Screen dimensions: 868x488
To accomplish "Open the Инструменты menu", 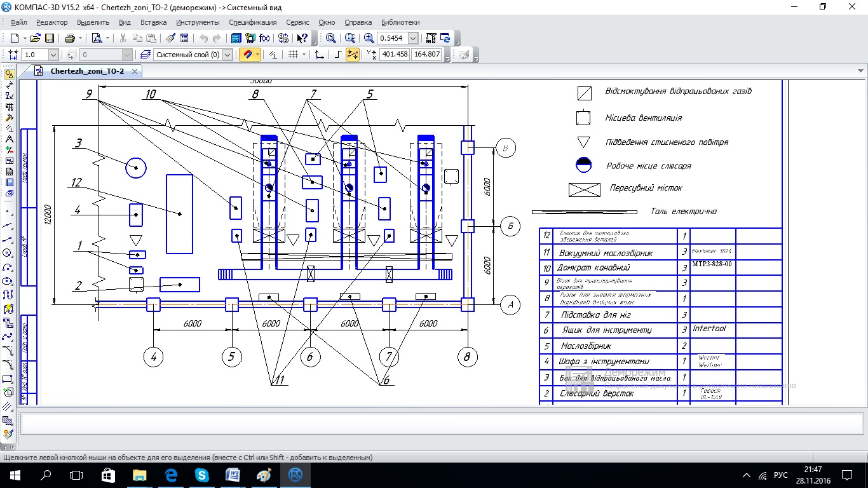I will pyautogui.click(x=198, y=22).
